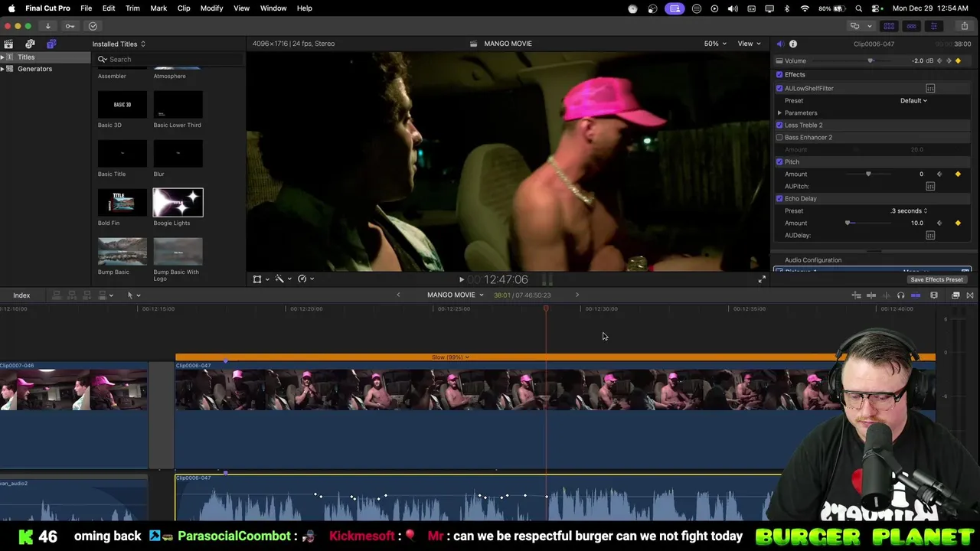This screenshot has height=551, width=980.
Task: Open the Installed Titles dropdown
Action: click(x=119, y=44)
